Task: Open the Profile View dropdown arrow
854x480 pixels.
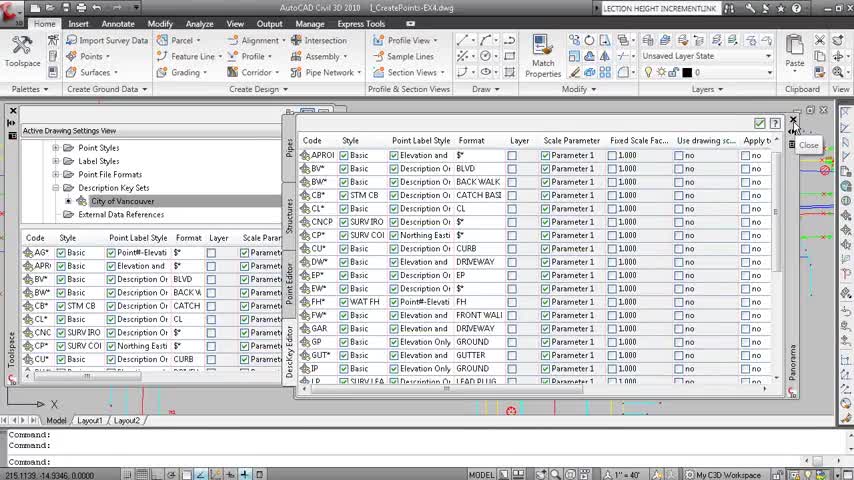Action: [x=435, y=41]
